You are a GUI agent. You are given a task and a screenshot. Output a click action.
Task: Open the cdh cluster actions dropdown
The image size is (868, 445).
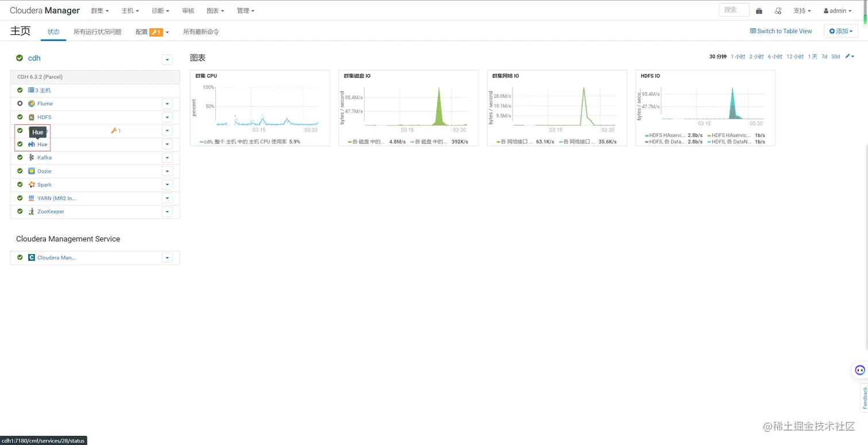click(x=167, y=60)
